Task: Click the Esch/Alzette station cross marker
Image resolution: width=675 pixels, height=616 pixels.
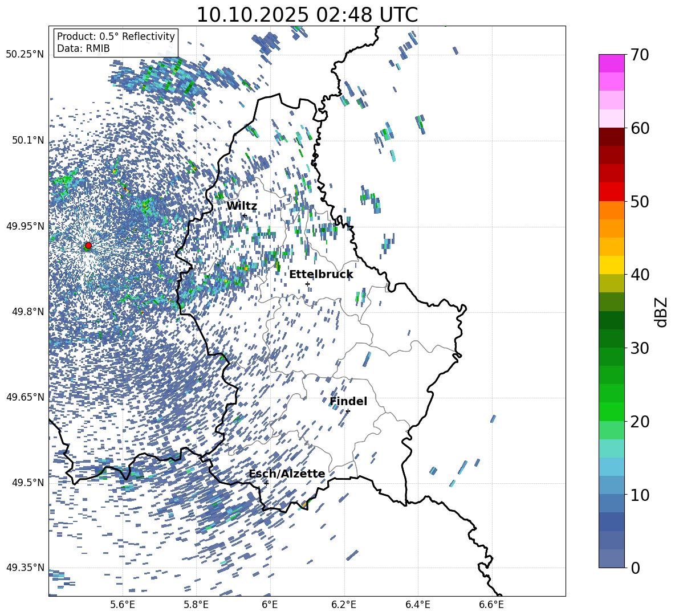Action: coord(266,483)
